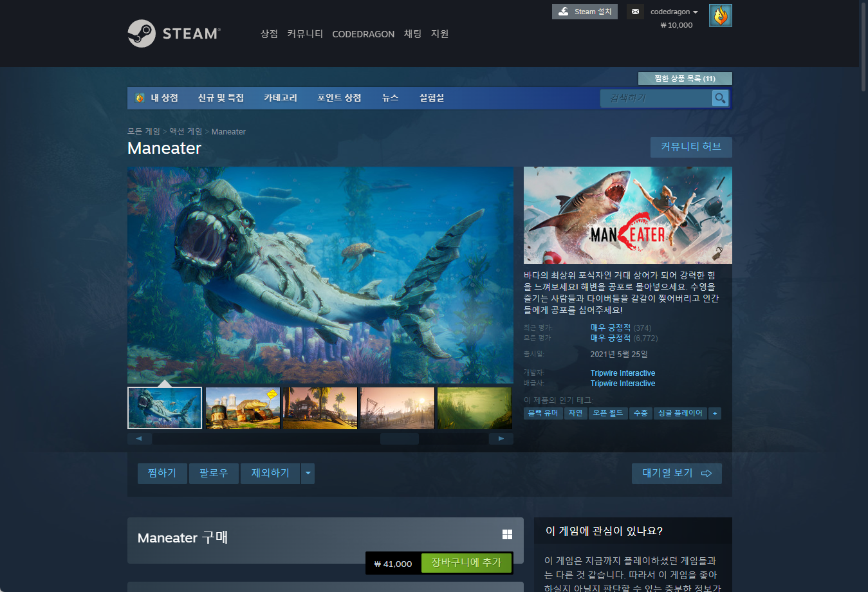
Task: Click the 내 상점 store icon
Action: pos(140,98)
